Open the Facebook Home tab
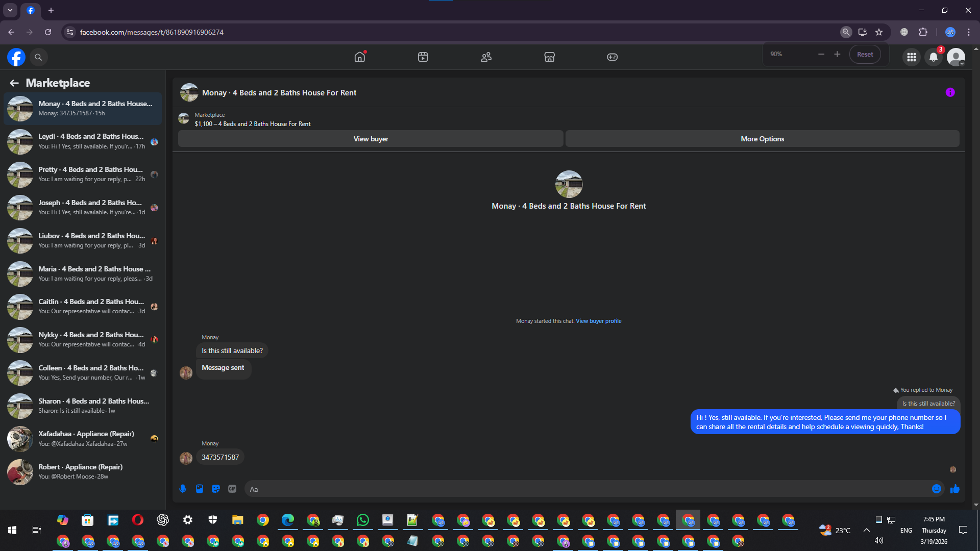The width and height of the screenshot is (980, 551). click(x=360, y=57)
